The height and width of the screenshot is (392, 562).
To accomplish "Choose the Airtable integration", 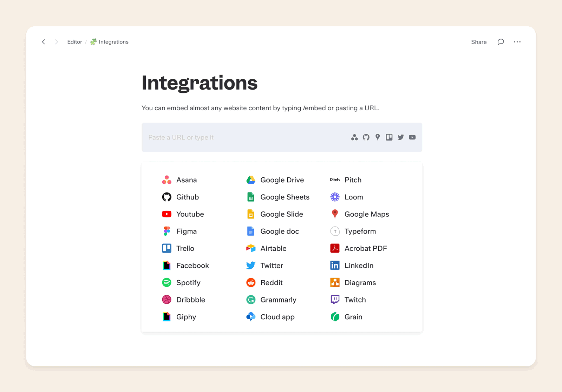I will 266,248.
